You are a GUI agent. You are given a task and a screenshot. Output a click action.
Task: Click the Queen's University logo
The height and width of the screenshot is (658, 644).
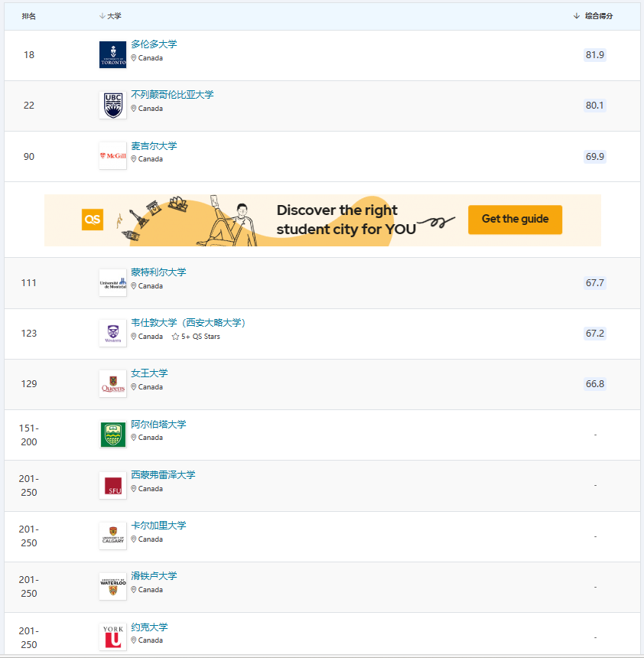click(x=113, y=383)
